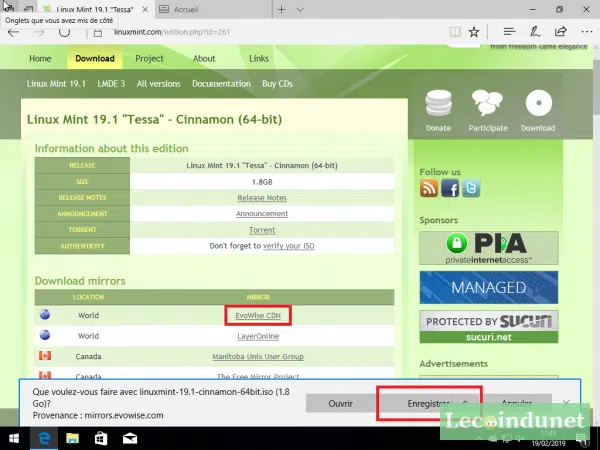Image resolution: width=600 pixels, height=450 pixels.
Task: Open File Explorer from taskbar
Action: tap(72, 439)
